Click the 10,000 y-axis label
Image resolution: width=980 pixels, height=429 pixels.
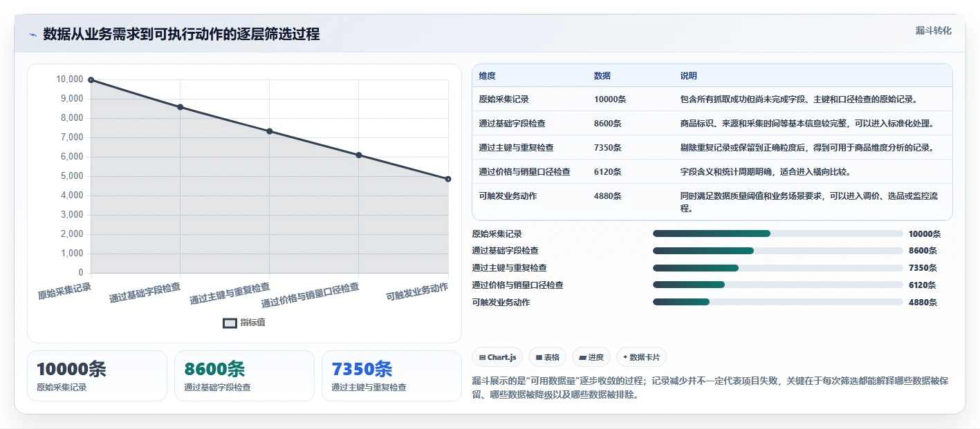click(69, 79)
